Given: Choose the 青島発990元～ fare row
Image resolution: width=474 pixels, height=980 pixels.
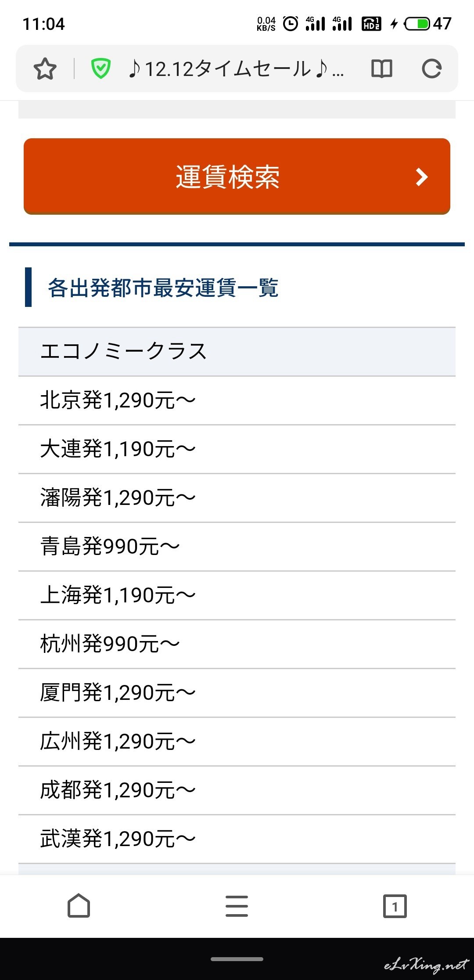Looking at the screenshot, I should [x=237, y=547].
